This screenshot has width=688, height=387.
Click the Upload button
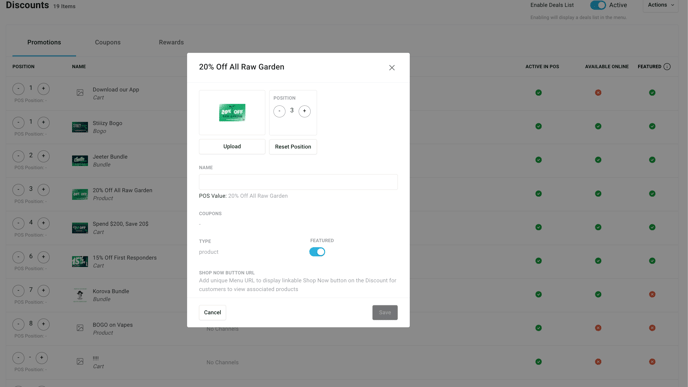pos(232,147)
